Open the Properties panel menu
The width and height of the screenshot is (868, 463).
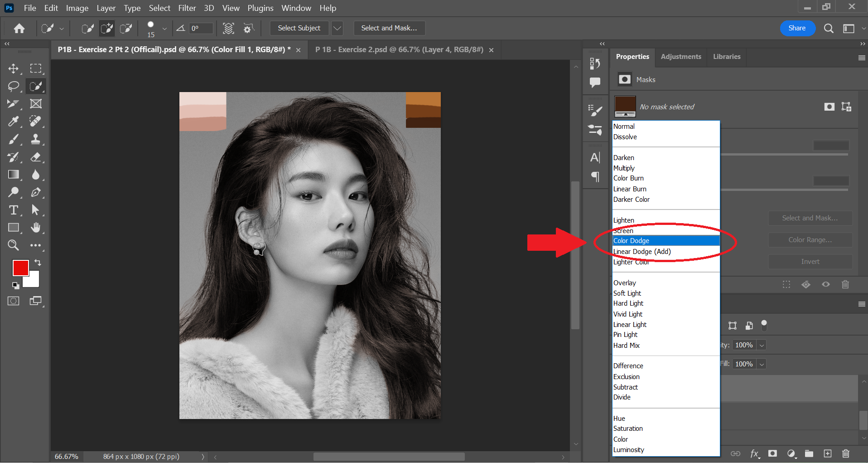pyautogui.click(x=862, y=58)
